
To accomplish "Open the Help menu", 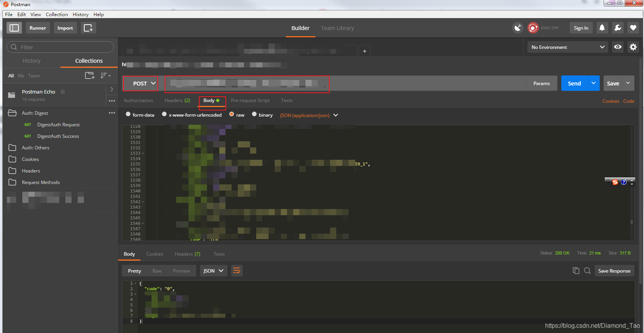I will (x=98, y=14).
